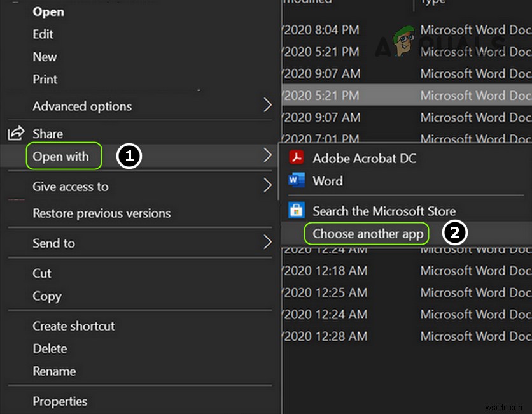Click the Microsoft Store bag icon
Screen dimensions: 532x414
pyautogui.click(x=297, y=210)
